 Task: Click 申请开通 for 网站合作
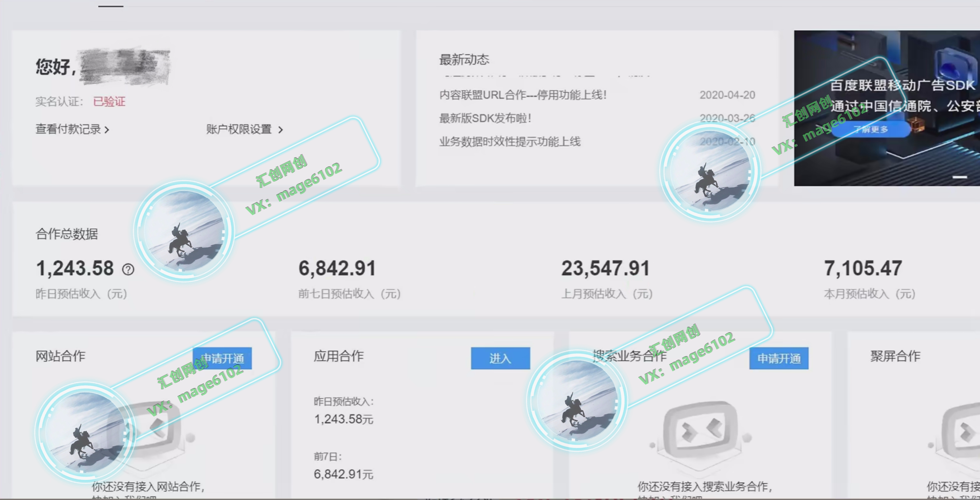coord(223,358)
